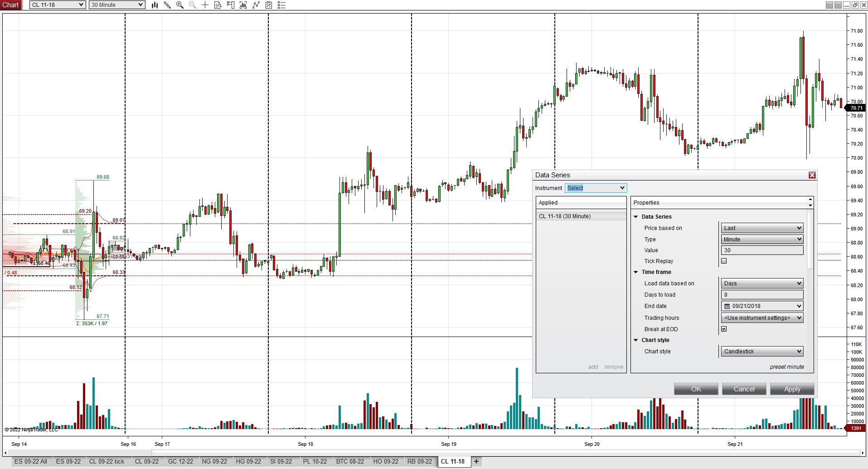The image size is (868, 469).
Task: Open the chart instrument selector CL 11-18
Action: pyautogui.click(x=58, y=5)
